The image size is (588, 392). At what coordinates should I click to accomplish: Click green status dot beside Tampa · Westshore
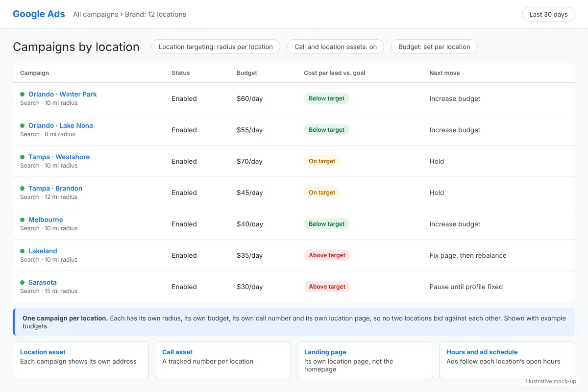[22, 157]
